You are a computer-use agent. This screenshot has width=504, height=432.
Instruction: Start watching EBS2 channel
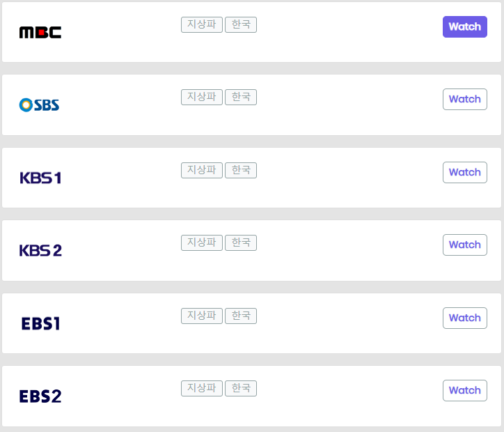pyautogui.click(x=464, y=390)
